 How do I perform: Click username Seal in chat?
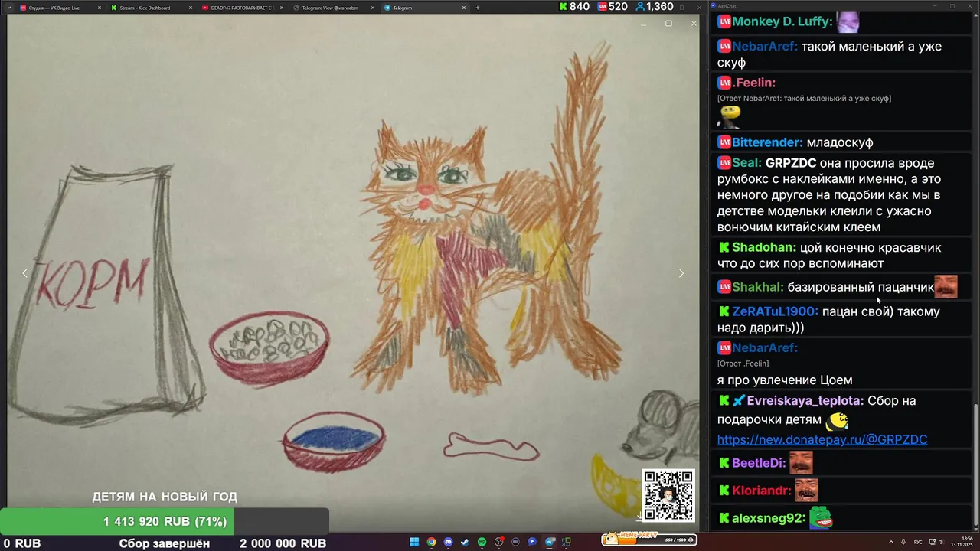tap(746, 163)
